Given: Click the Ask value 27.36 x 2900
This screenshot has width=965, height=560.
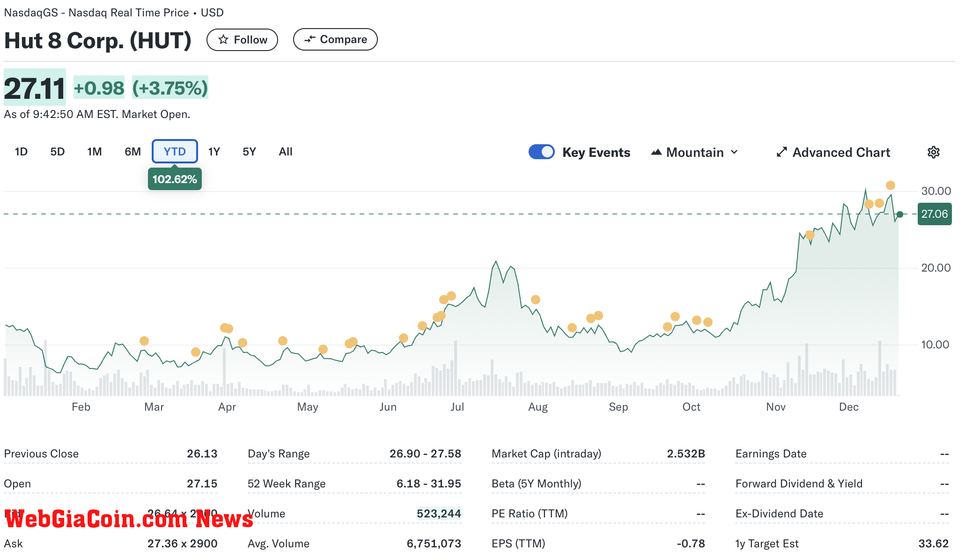Looking at the screenshot, I should (x=183, y=544).
